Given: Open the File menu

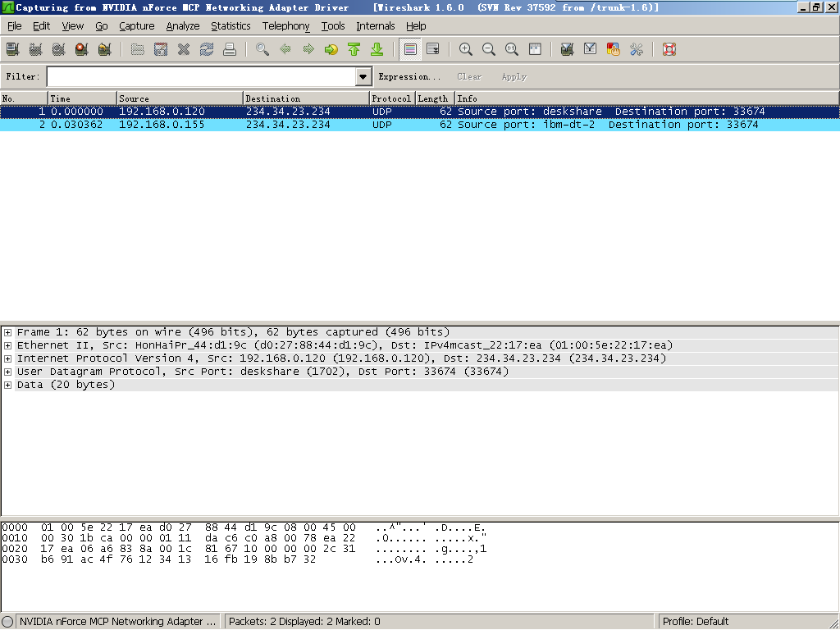Looking at the screenshot, I should [15, 25].
